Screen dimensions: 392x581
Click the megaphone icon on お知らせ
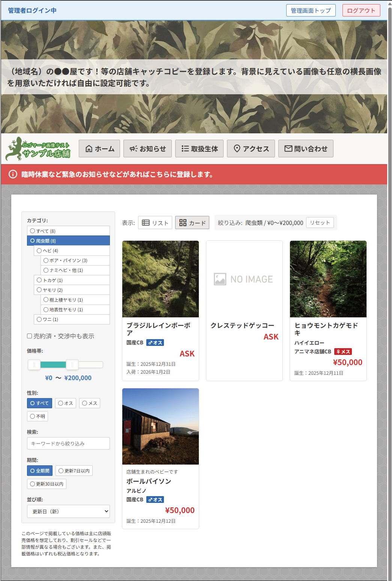click(x=134, y=149)
